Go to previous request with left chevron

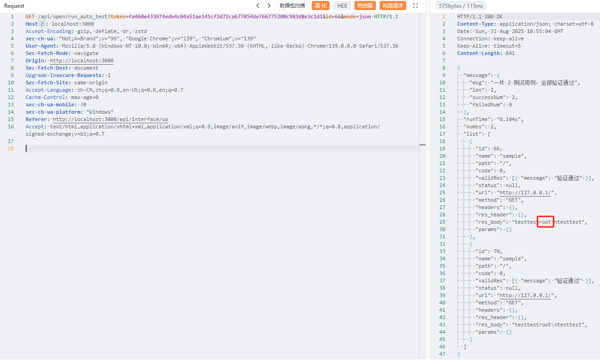[x=258, y=6]
